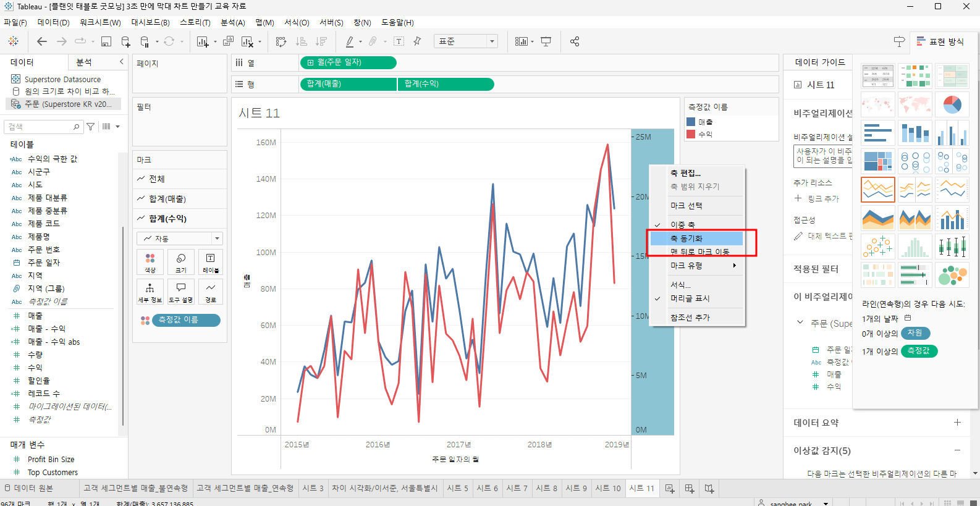This screenshot has width=980, height=506.
Task: Open the 워크시트(W) menu
Action: pyautogui.click(x=100, y=22)
